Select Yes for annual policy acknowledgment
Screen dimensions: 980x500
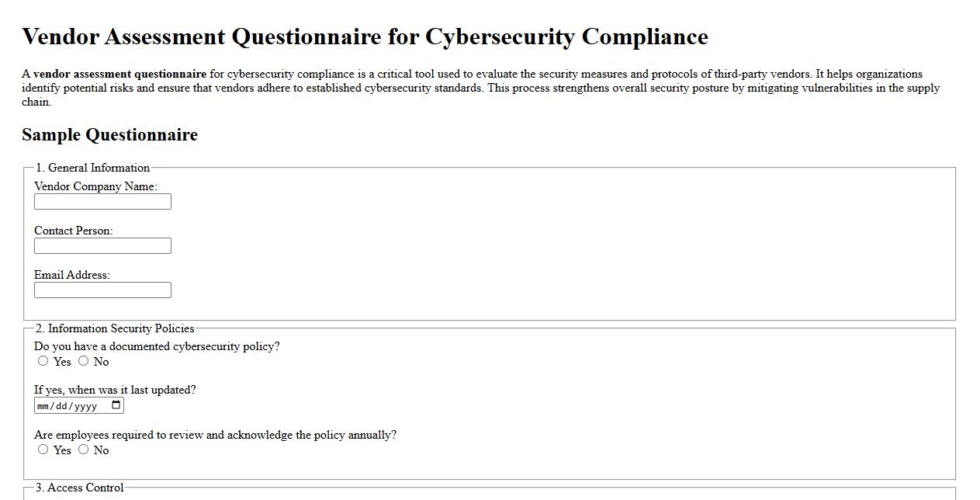pyautogui.click(x=43, y=449)
